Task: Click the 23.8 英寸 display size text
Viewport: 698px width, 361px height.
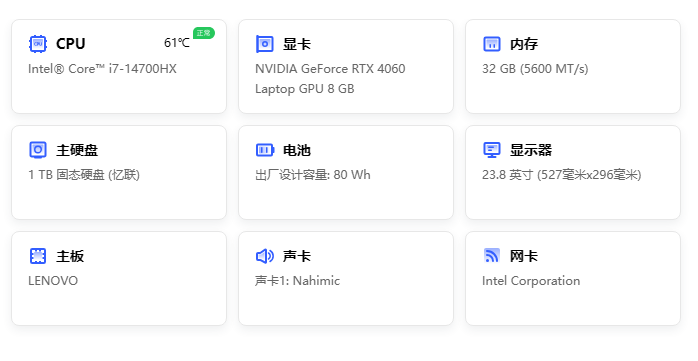Action: pos(562,174)
